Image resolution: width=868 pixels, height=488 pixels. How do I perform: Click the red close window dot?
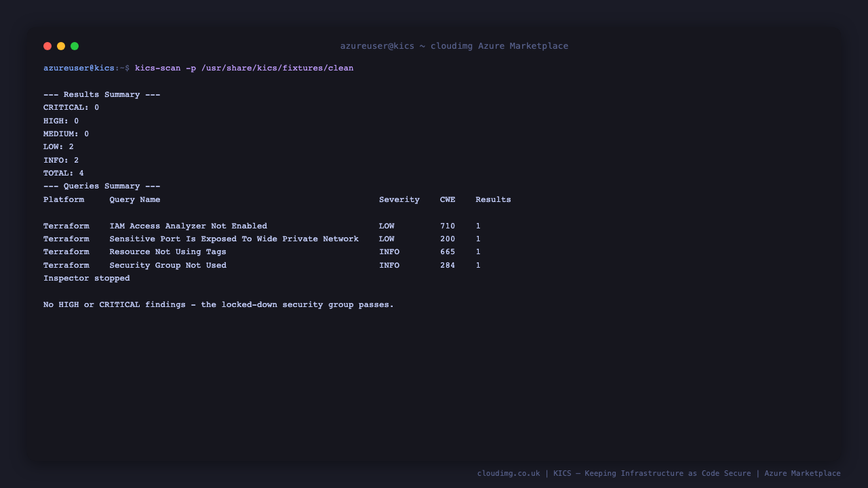[x=47, y=46]
